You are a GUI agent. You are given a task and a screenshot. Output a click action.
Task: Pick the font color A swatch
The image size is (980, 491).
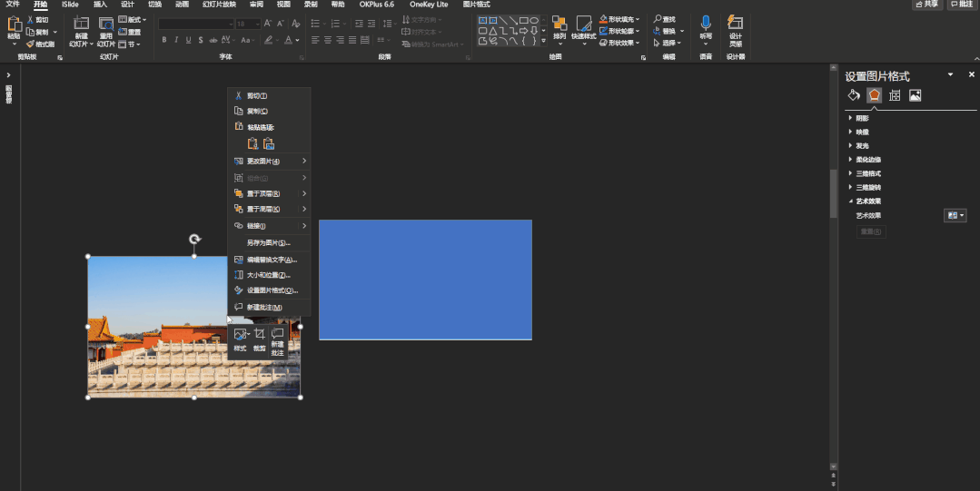click(x=288, y=40)
